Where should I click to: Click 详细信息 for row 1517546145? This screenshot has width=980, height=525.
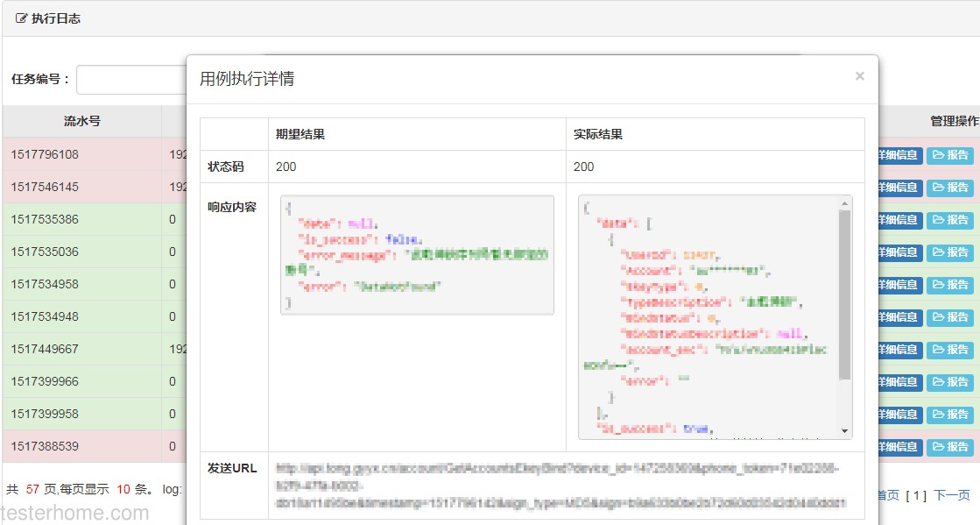tap(900, 188)
